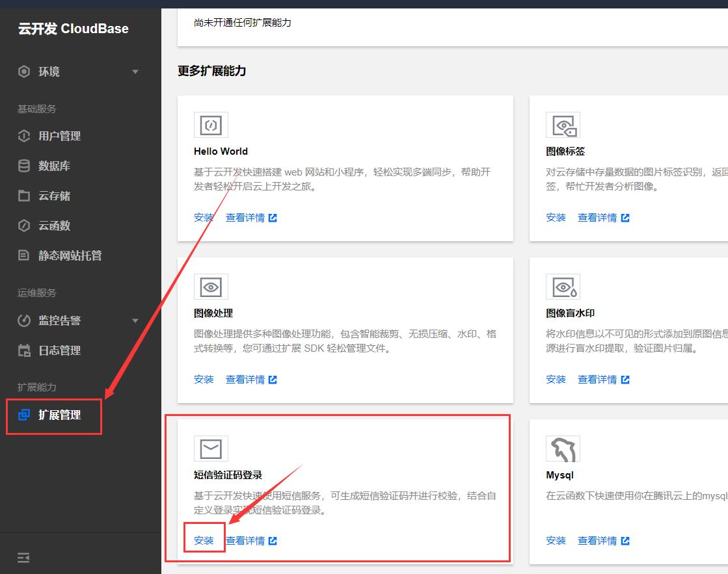Select the 用户管理 icon in sidebar
Image resolution: width=728 pixels, height=574 pixels.
24,136
